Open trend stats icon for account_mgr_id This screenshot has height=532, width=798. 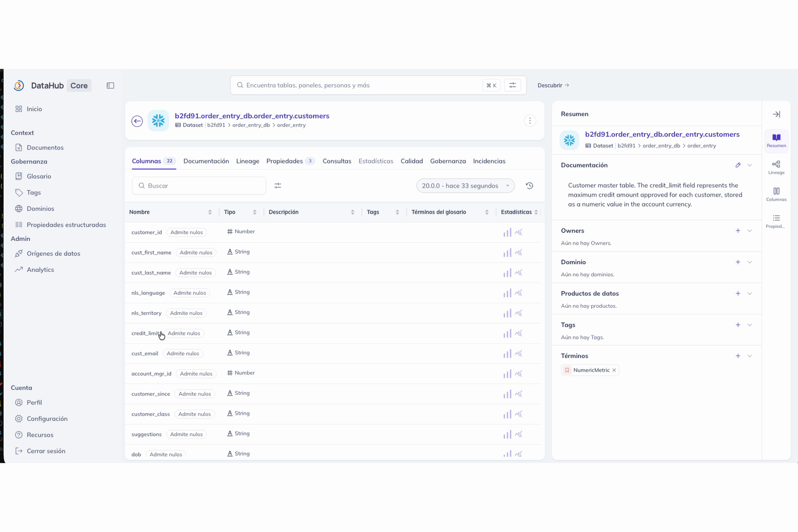click(518, 374)
